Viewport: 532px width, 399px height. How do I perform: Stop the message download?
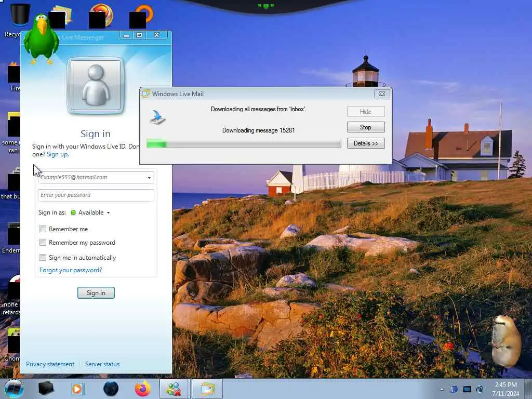[x=366, y=127]
